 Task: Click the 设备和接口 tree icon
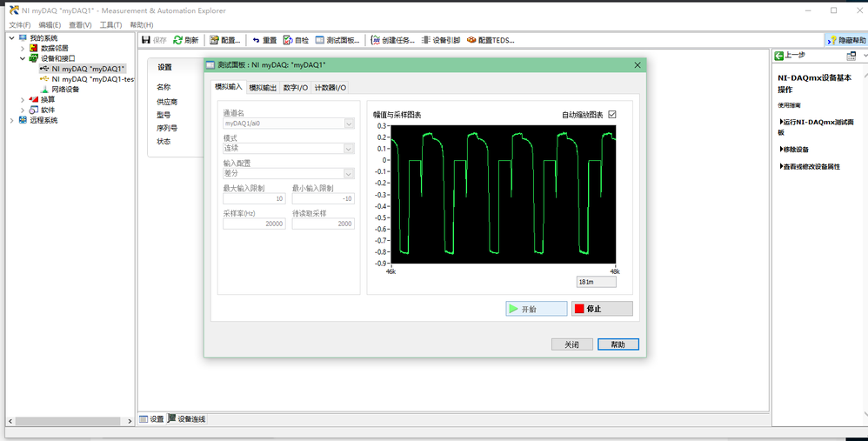[x=33, y=58]
